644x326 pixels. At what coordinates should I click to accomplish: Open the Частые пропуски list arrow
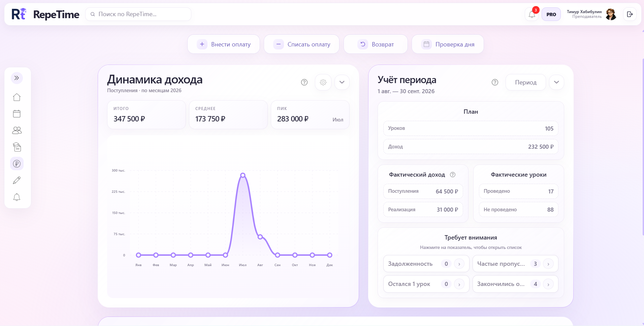tap(548, 264)
